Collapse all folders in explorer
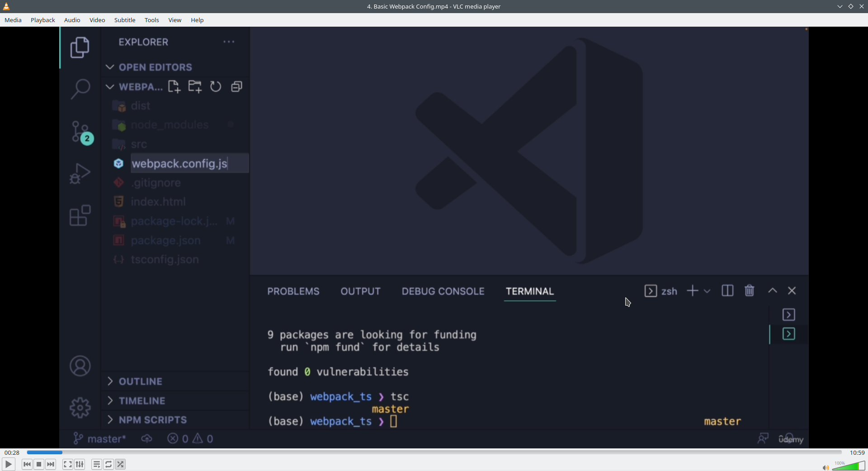Screen dimensions: 868x471 236,87
